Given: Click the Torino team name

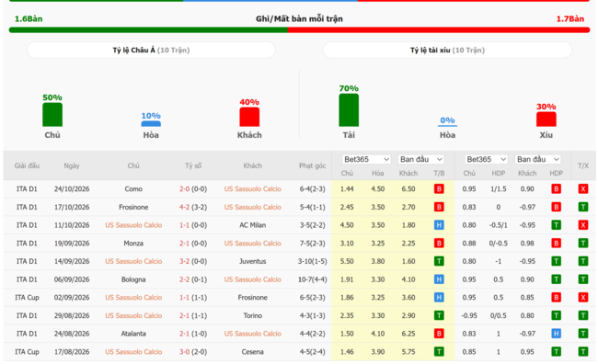Looking at the screenshot, I should coord(252,315).
